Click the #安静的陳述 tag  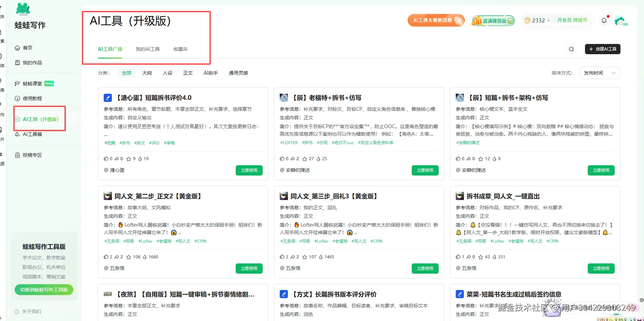coord(468,143)
